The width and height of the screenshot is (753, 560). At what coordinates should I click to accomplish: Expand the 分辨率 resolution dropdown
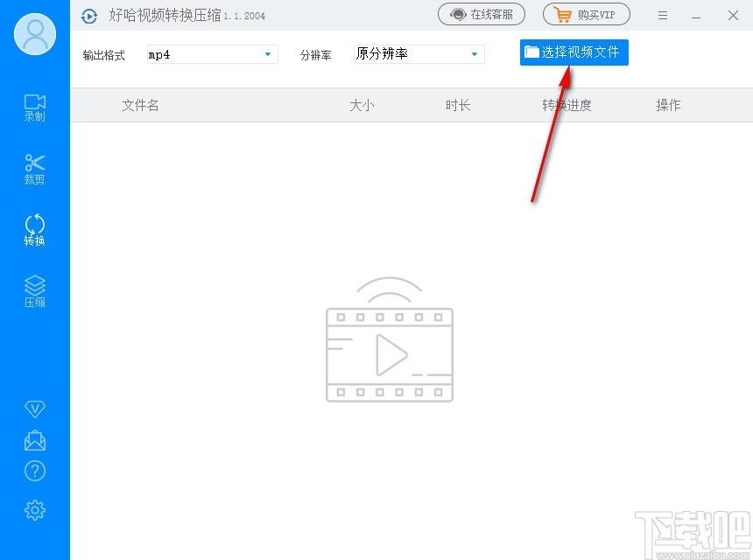point(419,54)
